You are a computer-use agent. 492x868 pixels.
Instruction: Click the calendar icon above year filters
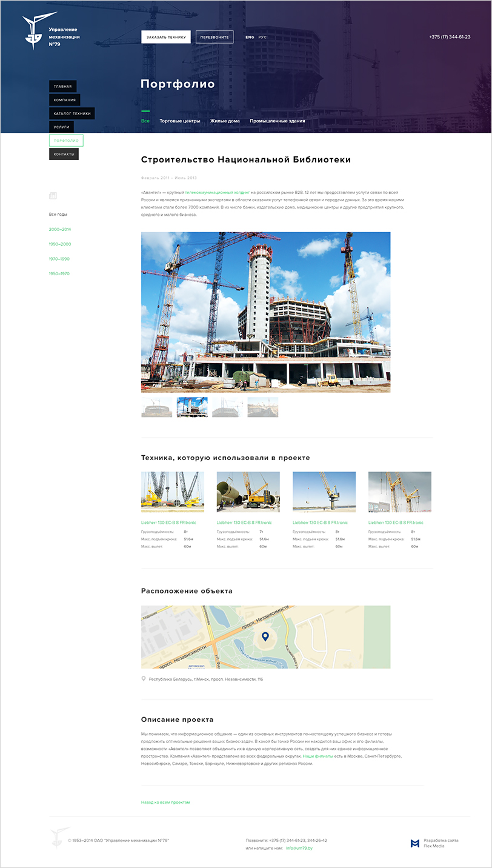[x=53, y=195]
